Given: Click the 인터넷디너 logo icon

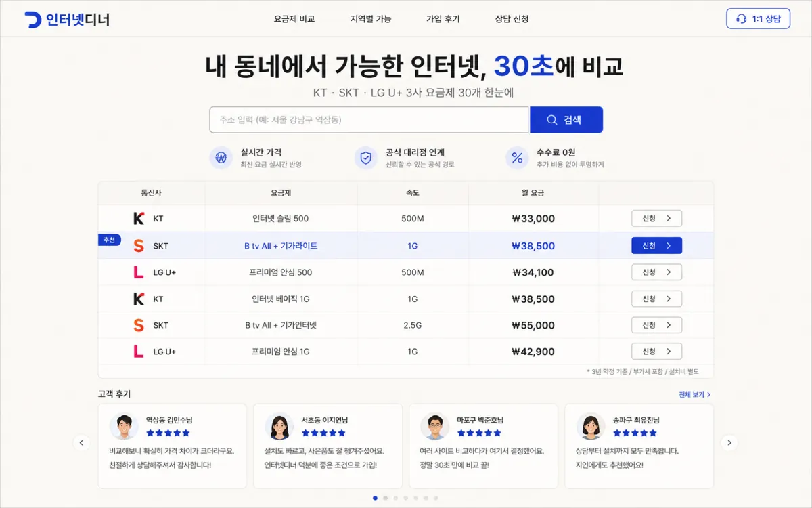Looking at the screenshot, I should pos(32,20).
